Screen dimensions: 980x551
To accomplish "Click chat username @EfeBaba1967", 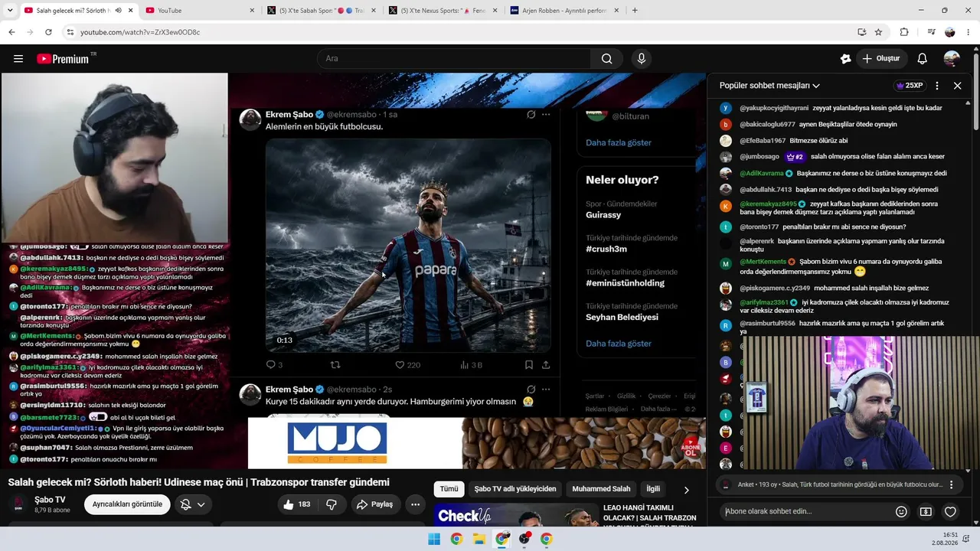I will point(763,141).
